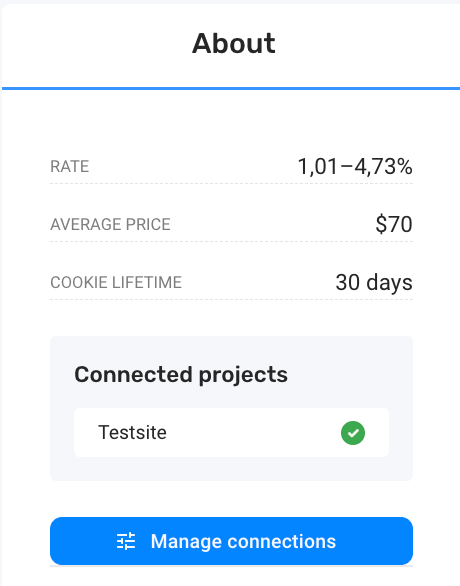Click the 30 days cookie value
Screen dimensions: 460x586
(x=374, y=283)
